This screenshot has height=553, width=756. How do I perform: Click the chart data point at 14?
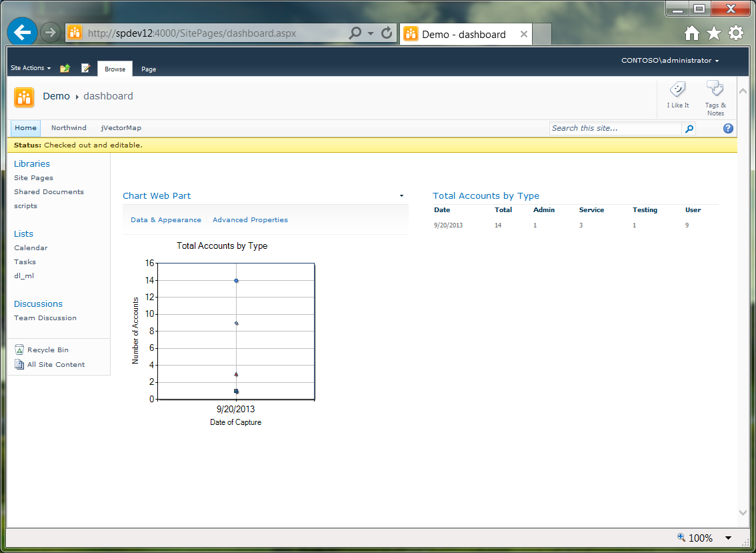click(236, 280)
